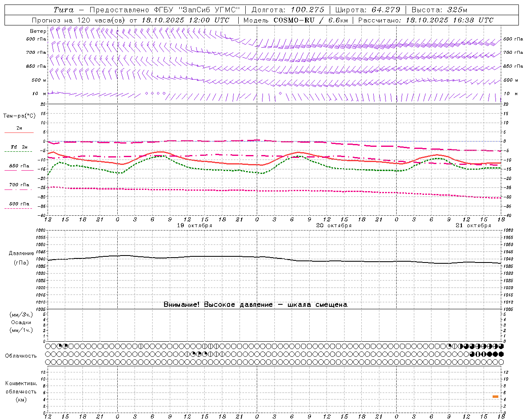Click the "Td 2м" dew point legend entry
Viewport: 525px width, 420px height.
pyautogui.click(x=19, y=147)
